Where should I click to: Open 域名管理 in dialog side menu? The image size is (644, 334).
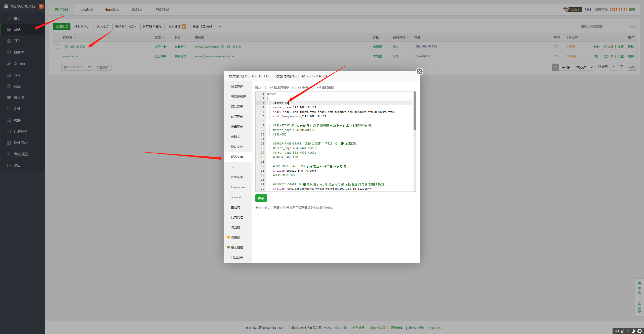[x=238, y=86]
